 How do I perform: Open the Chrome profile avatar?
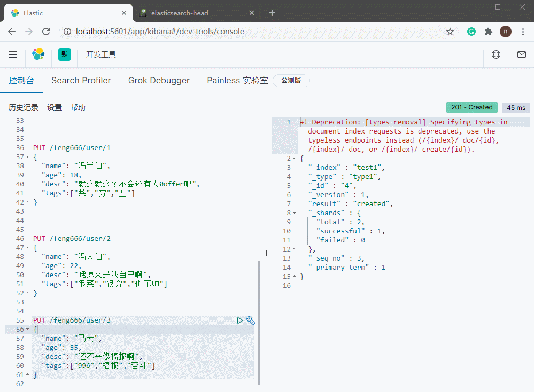505,32
